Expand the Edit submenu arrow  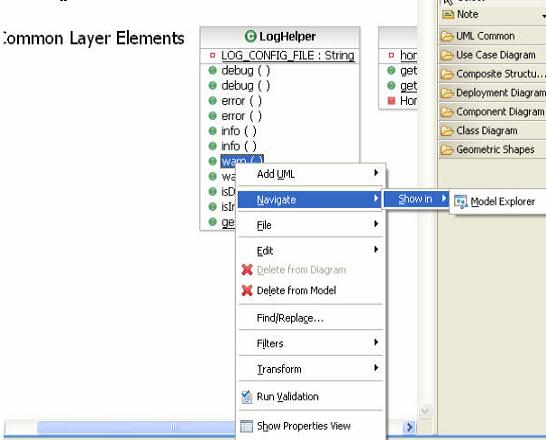pos(376,249)
